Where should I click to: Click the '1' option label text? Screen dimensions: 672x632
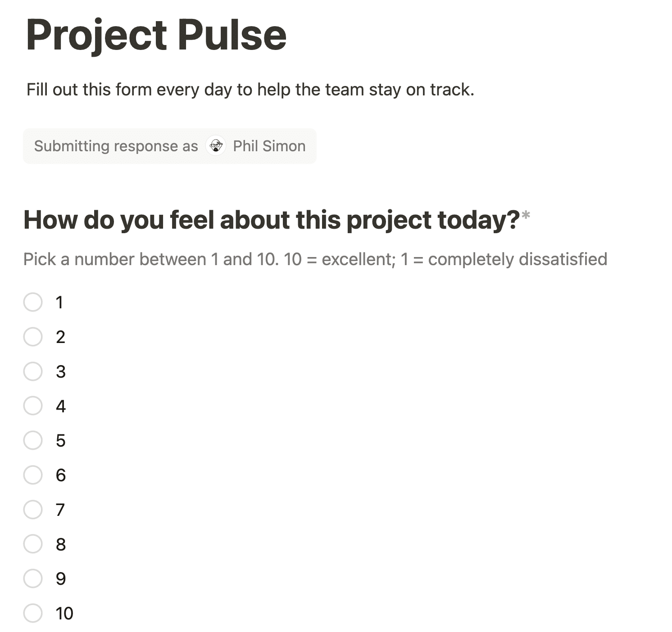click(59, 302)
